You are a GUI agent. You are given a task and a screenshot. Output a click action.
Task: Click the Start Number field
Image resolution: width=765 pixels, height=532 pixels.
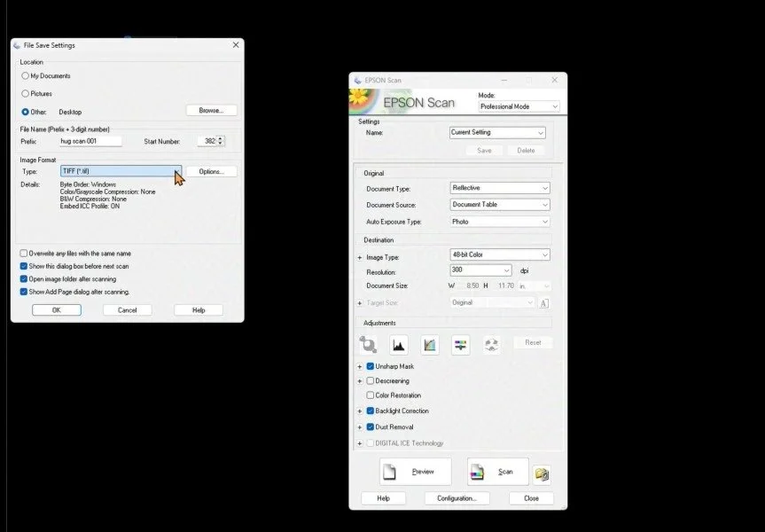pyautogui.click(x=207, y=141)
